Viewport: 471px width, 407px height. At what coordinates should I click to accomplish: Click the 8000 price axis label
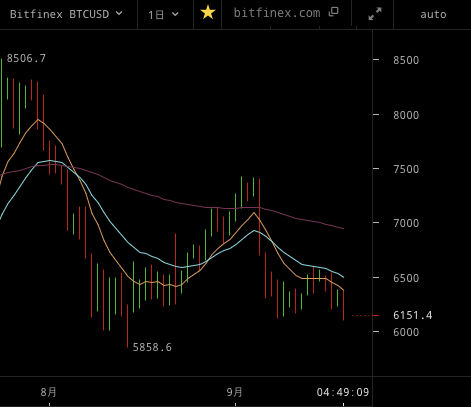(x=406, y=115)
